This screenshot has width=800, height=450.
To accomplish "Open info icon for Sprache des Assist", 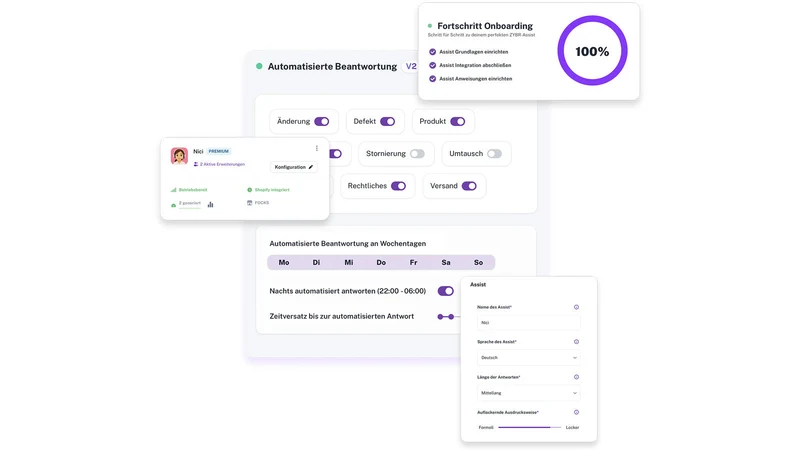I will (x=576, y=342).
